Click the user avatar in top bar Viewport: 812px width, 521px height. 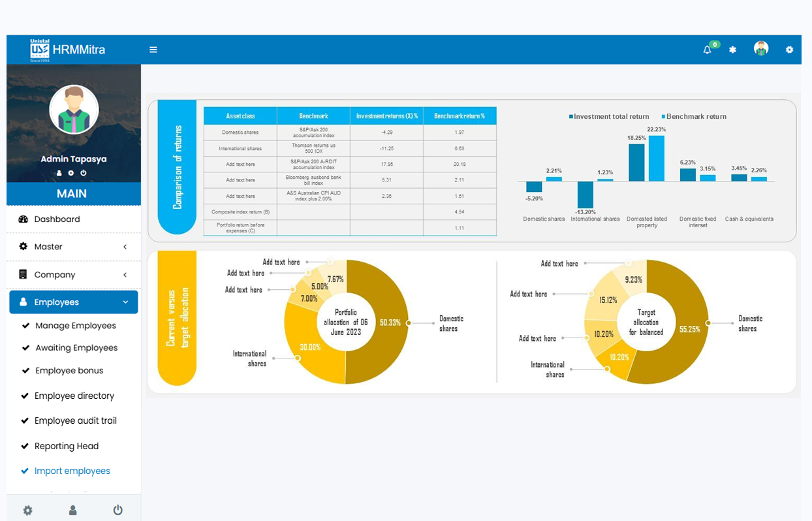[760, 49]
